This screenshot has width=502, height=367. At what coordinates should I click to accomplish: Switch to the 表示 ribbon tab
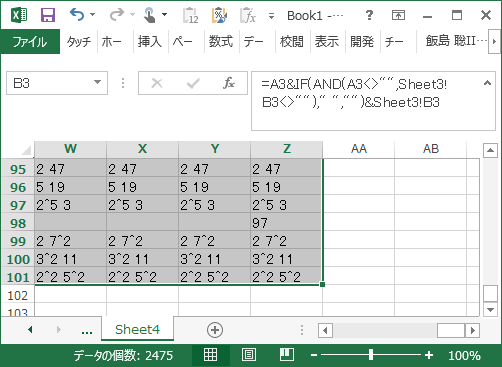(327, 42)
